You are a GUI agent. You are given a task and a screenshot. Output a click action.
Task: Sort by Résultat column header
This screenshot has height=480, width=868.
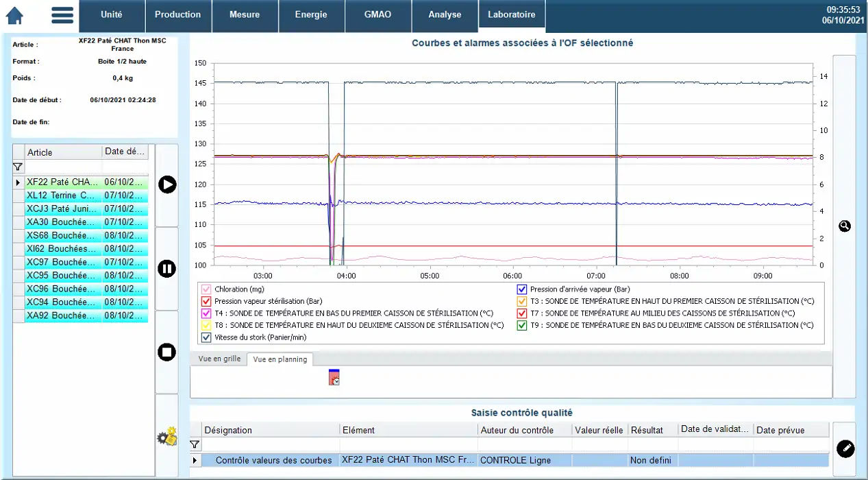653,430
